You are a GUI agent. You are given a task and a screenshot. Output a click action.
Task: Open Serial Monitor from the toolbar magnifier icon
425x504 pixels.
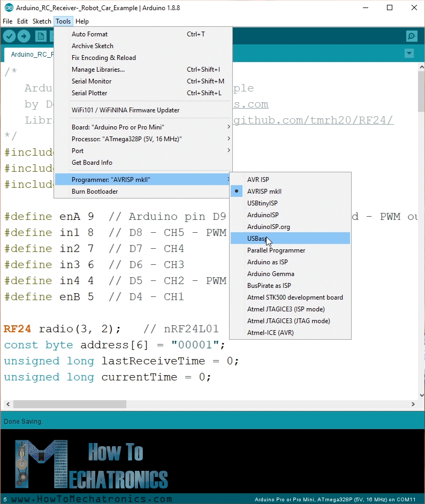pos(411,36)
